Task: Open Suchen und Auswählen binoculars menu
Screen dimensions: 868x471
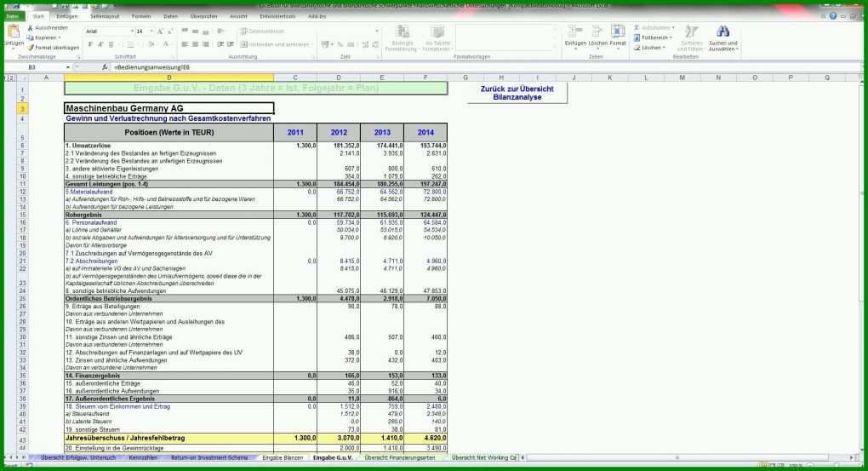Action: pyautogui.click(x=723, y=38)
